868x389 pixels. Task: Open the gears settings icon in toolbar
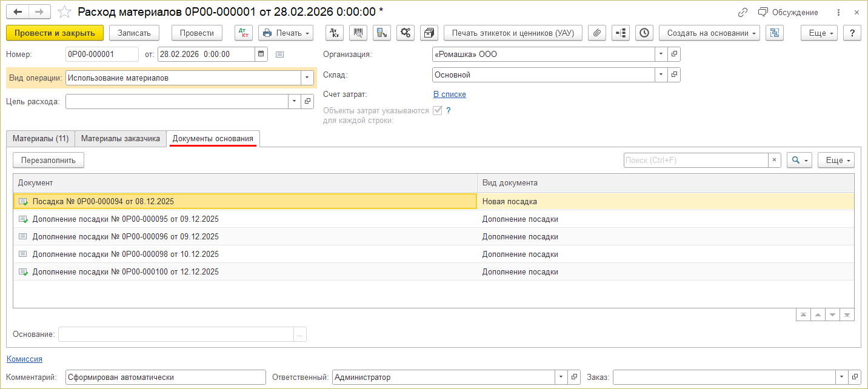406,33
